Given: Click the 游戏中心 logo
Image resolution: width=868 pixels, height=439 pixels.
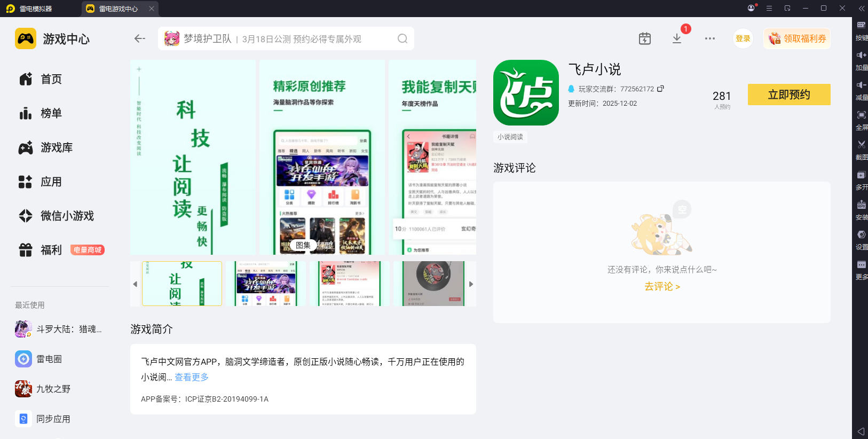Looking at the screenshot, I should tap(52, 38).
